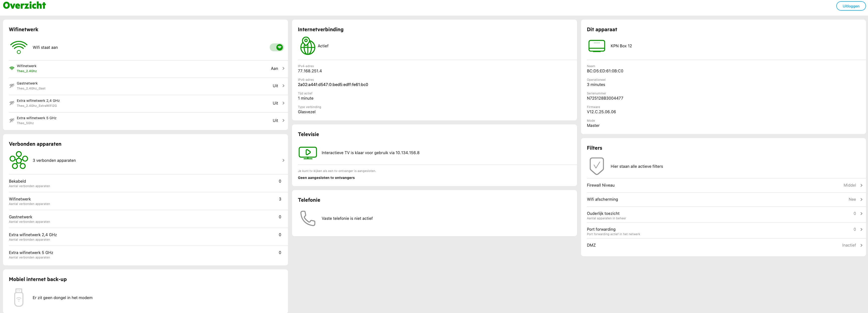
Task: Click the interactive TV play icon
Action: pos(307,152)
